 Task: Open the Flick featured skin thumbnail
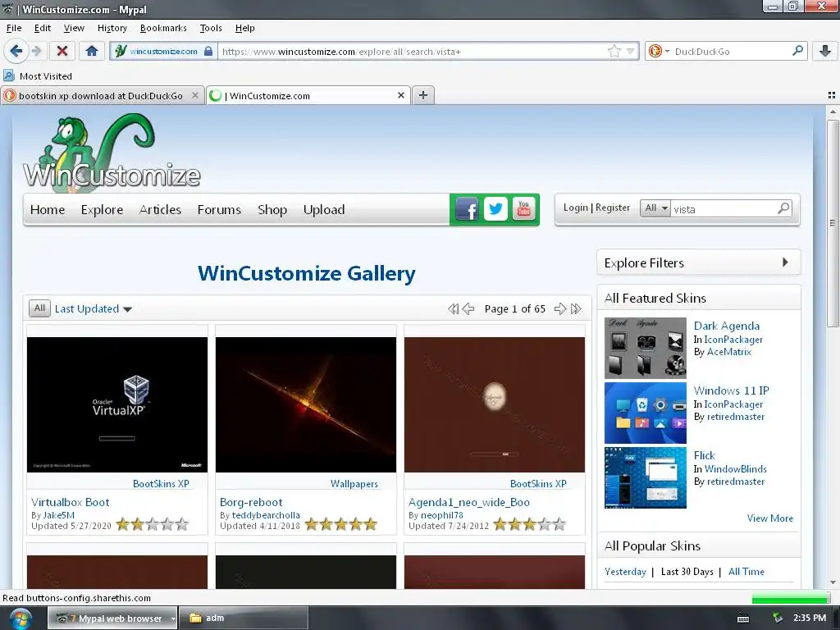coord(645,477)
